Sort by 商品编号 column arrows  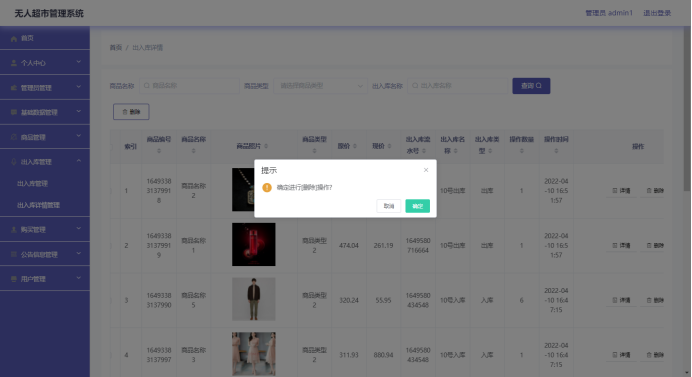click(x=159, y=151)
